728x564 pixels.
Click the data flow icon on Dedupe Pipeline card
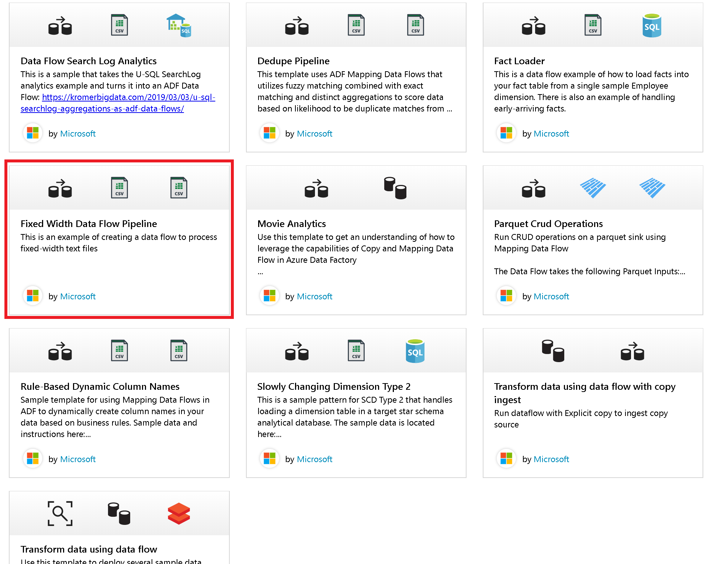pos(297,25)
